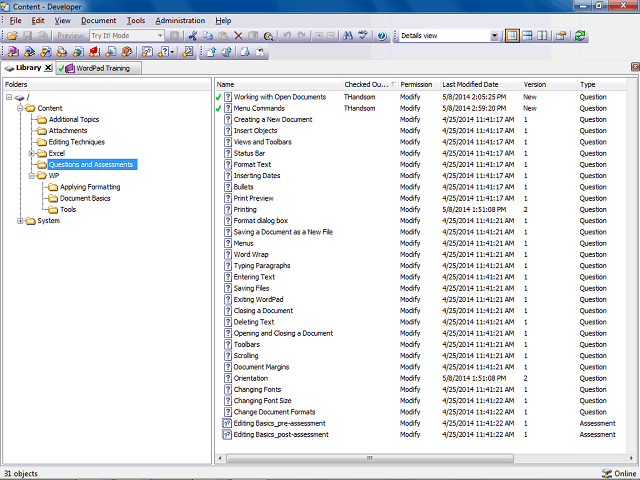Open the Edit menu
640x480 pixels.
(38, 20)
